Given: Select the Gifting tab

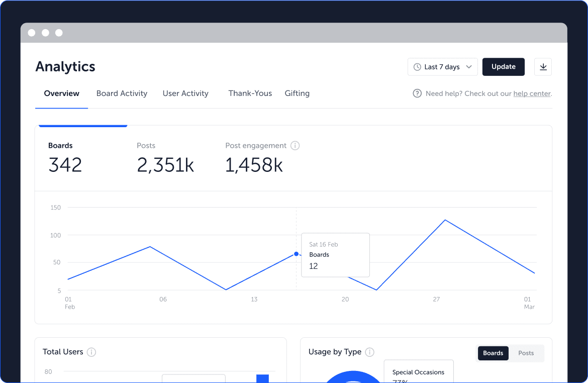Looking at the screenshot, I should tap(297, 93).
